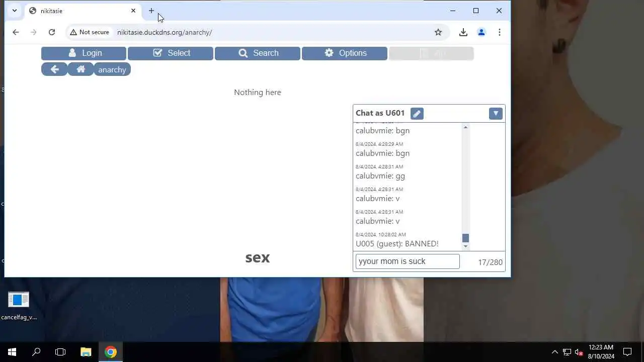Viewport: 644px width, 362px height.
Task: Click the chat scrollbar thumb
Action: point(465,238)
